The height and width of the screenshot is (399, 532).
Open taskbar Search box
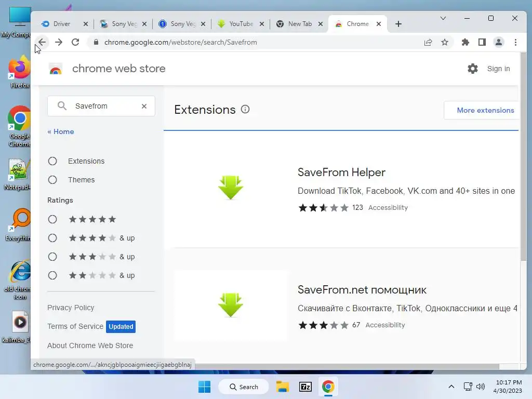click(x=244, y=387)
